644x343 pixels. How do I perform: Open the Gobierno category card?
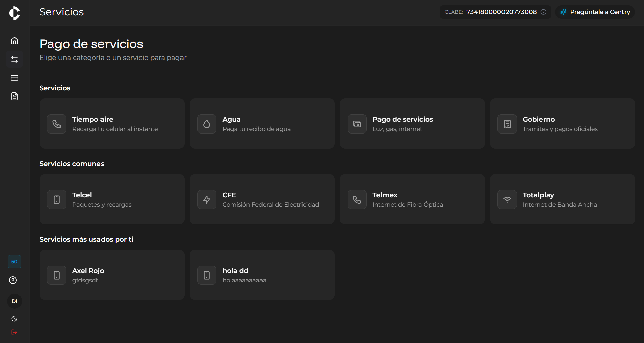[x=563, y=123]
